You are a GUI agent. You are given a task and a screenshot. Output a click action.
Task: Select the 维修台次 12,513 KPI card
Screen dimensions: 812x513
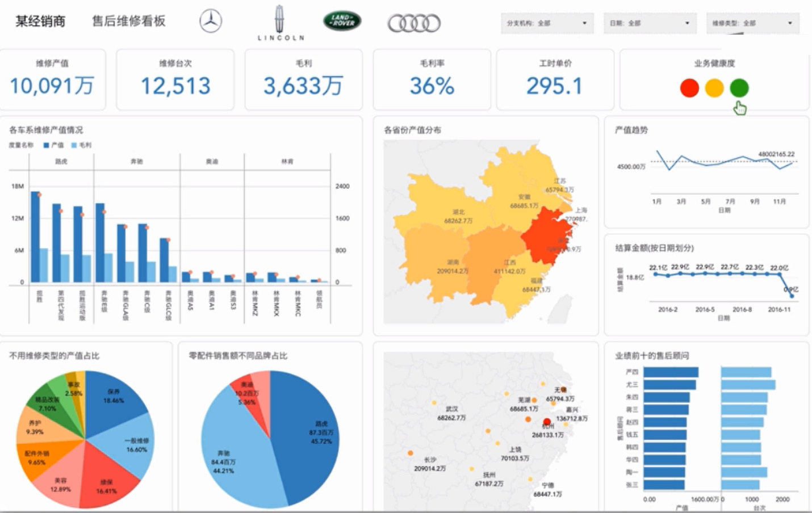click(175, 79)
